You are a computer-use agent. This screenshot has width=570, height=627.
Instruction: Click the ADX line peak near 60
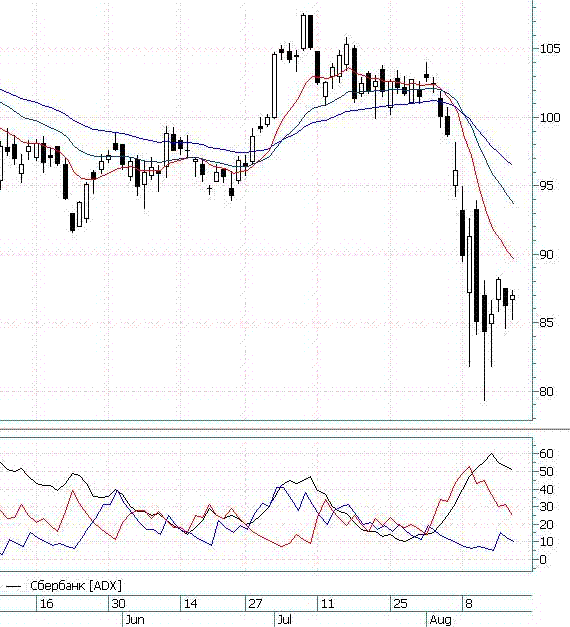(x=491, y=454)
